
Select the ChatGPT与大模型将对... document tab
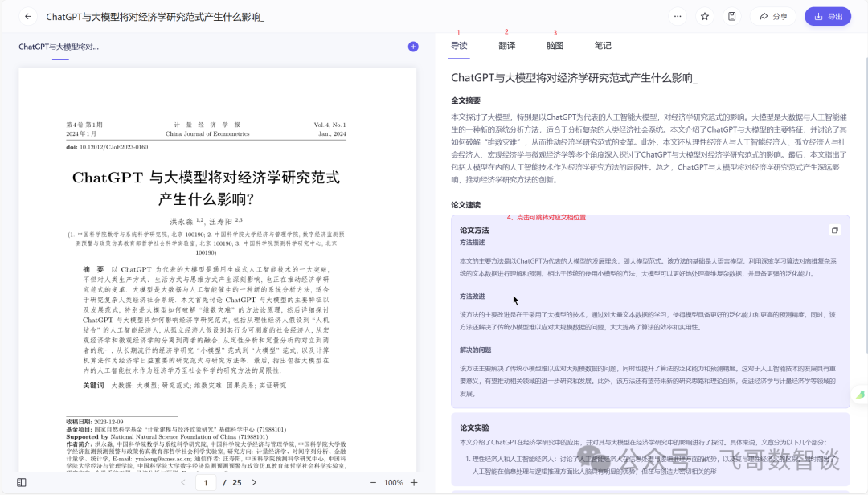click(x=59, y=47)
